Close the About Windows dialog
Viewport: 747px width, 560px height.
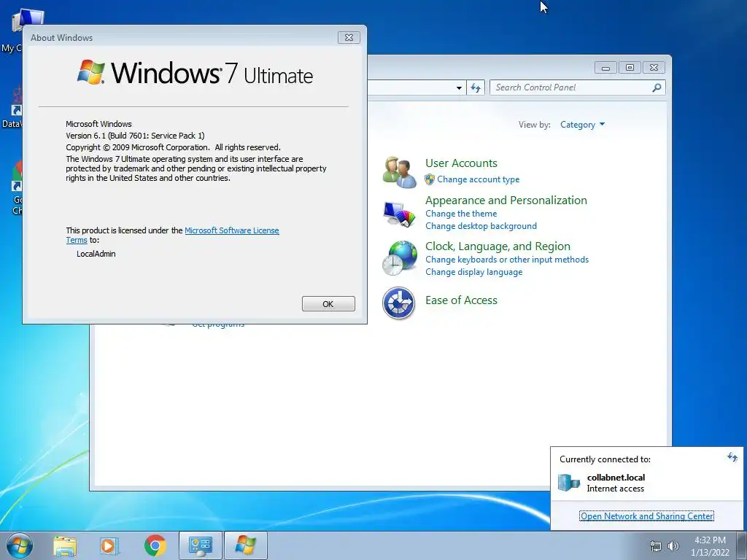349,38
